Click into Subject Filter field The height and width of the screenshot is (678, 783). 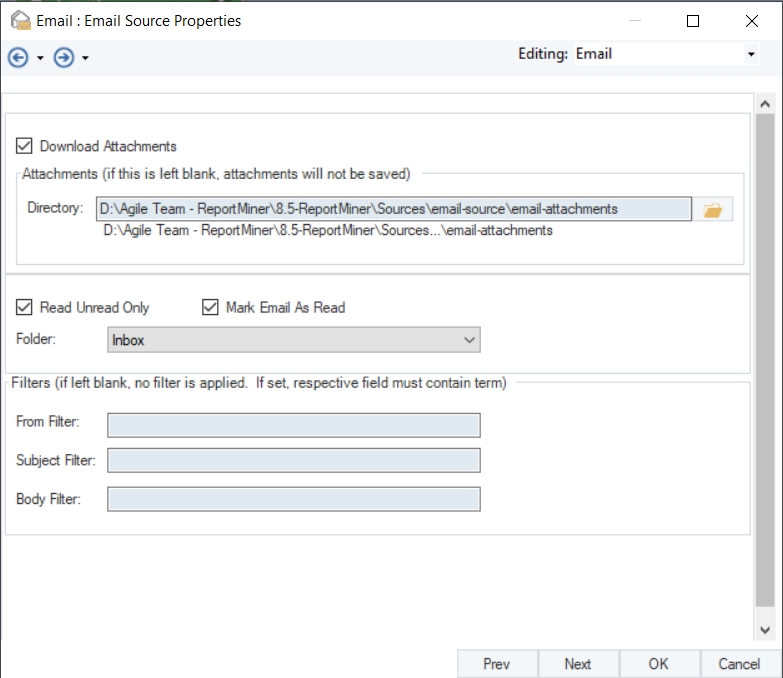coord(294,461)
